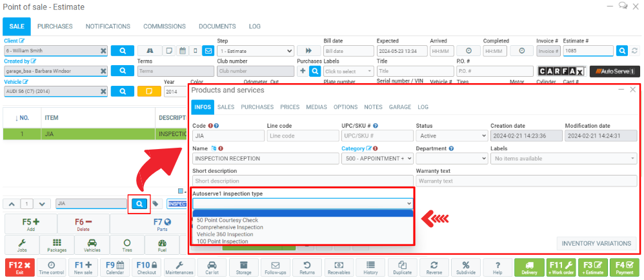Open the Status dropdown set to Active
The width and height of the screenshot is (644, 280).
(x=452, y=136)
